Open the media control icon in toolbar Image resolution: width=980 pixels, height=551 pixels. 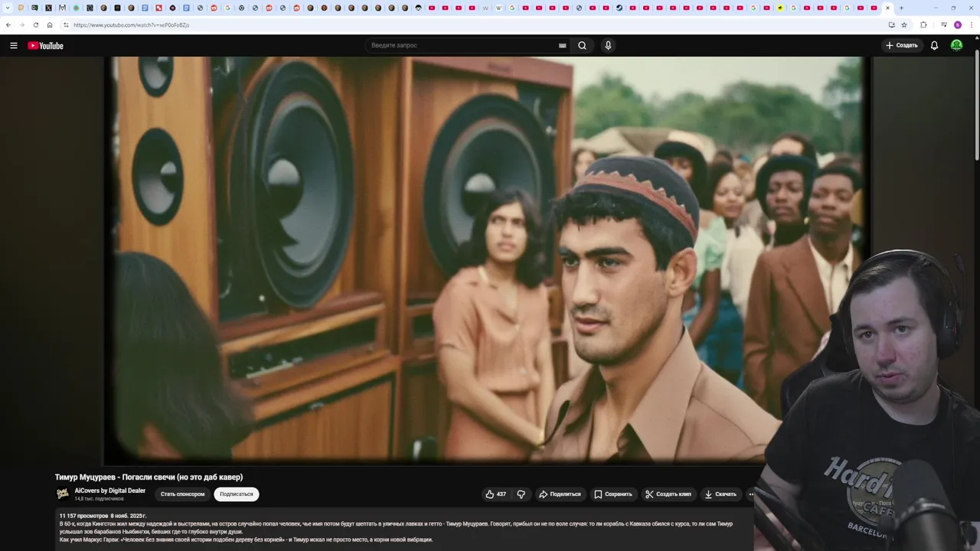coord(944,24)
